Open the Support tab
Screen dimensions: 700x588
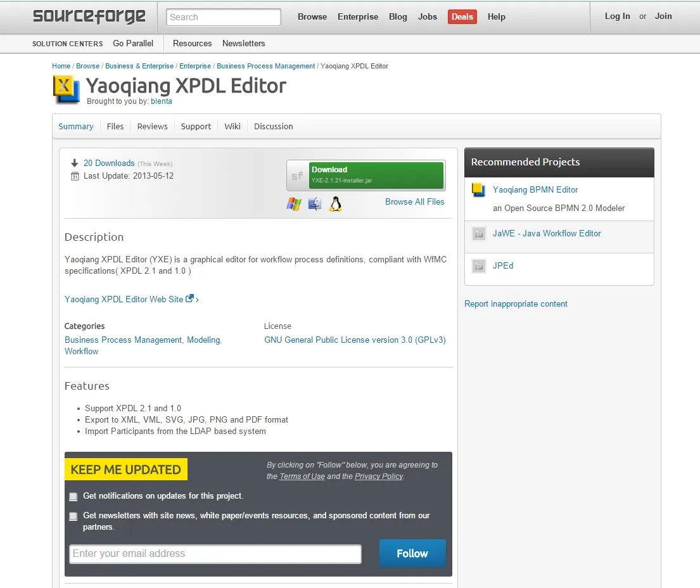click(x=196, y=126)
